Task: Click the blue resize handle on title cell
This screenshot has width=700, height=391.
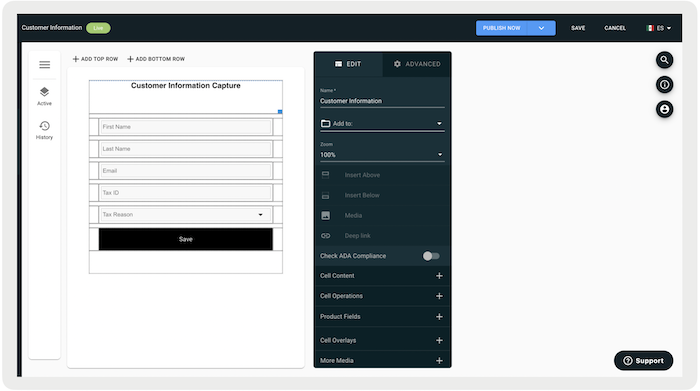Action: coord(280,112)
